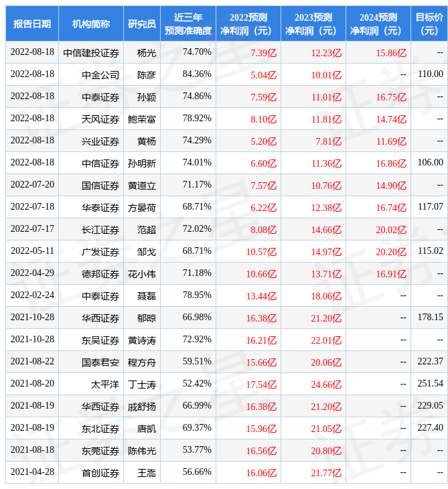
Task: Select the 广发证券 cell
Action: (x=91, y=252)
